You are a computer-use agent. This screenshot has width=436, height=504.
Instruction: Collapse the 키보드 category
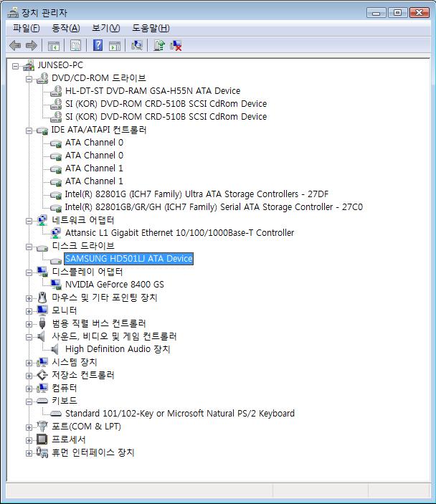click(29, 401)
